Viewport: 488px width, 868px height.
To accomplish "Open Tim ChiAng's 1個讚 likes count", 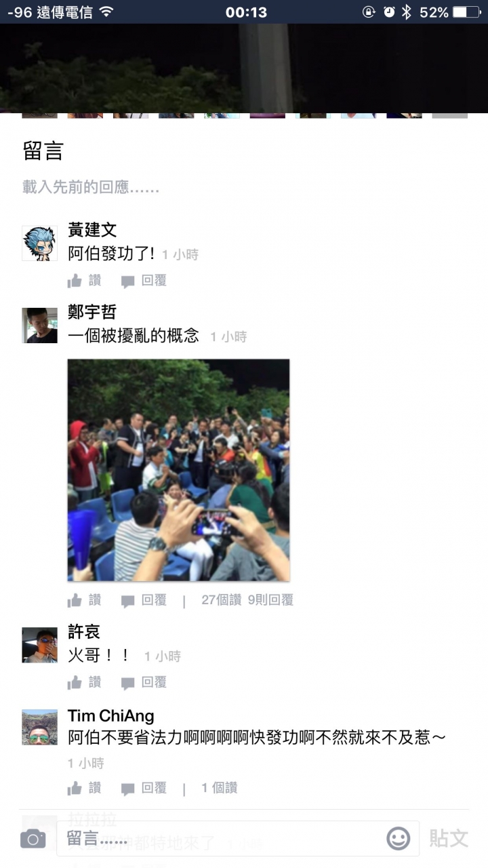I will tap(220, 787).
